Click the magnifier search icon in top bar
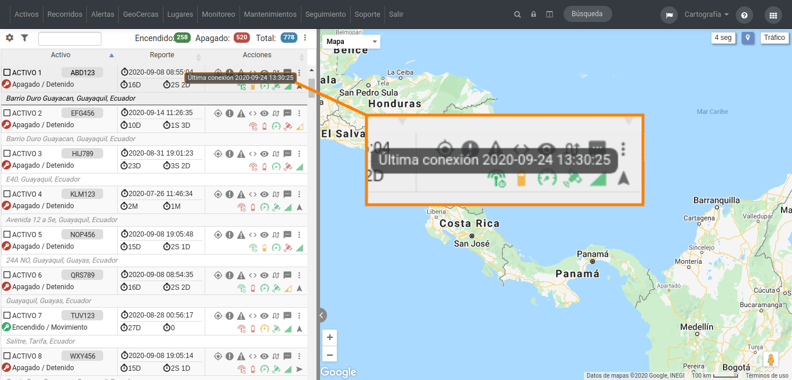Image resolution: width=792 pixels, height=380 pixels. [x=517, y=15]
